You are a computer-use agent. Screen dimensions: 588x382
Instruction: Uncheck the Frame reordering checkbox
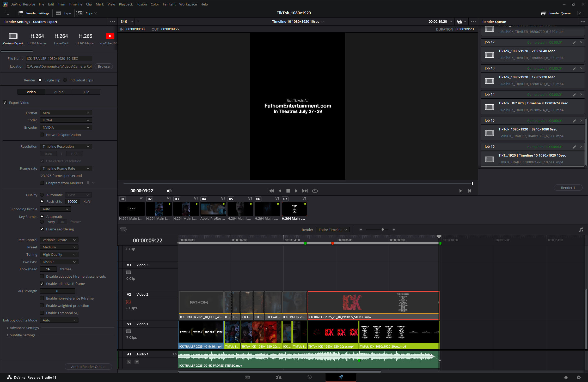click(x=42, y=229)
